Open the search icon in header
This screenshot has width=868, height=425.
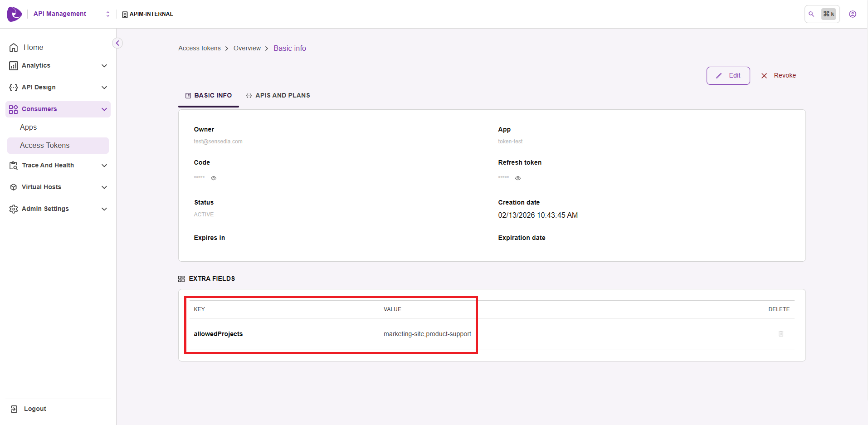coord(811,14)
